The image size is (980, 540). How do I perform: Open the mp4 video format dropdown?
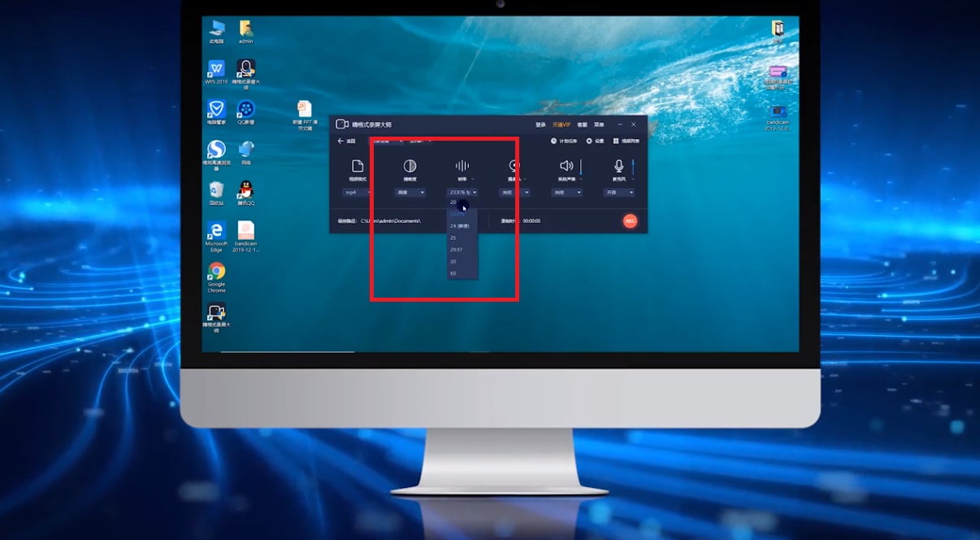click(358, 193)
